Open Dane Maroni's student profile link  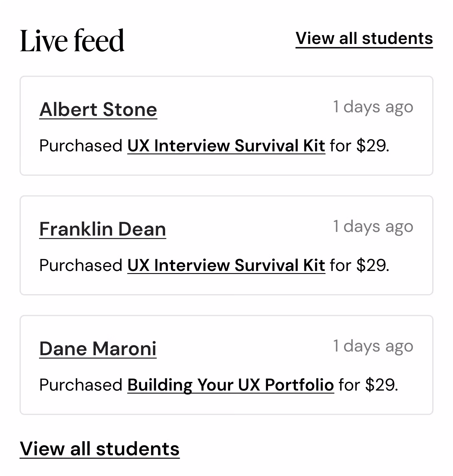pyautogui.click(x=98, y=349)
